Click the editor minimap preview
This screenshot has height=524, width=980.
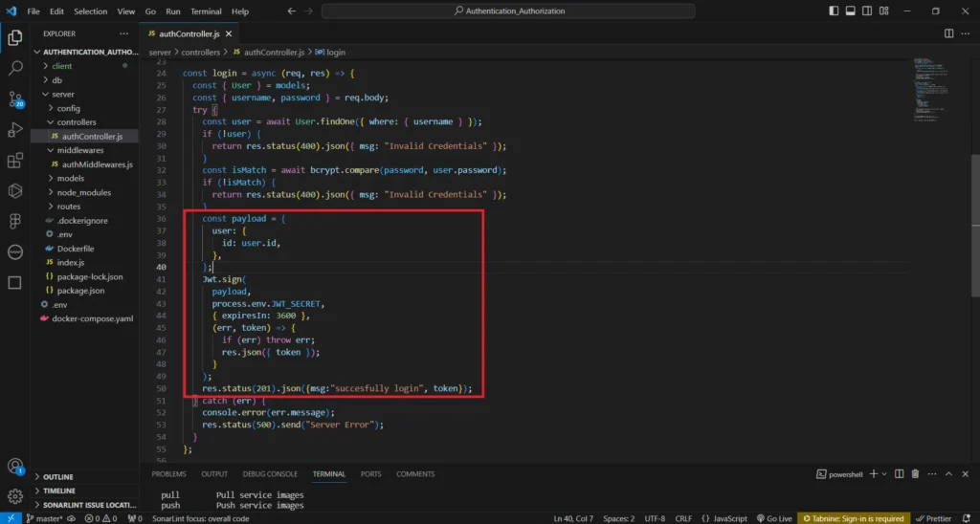[x=930, y=90]
